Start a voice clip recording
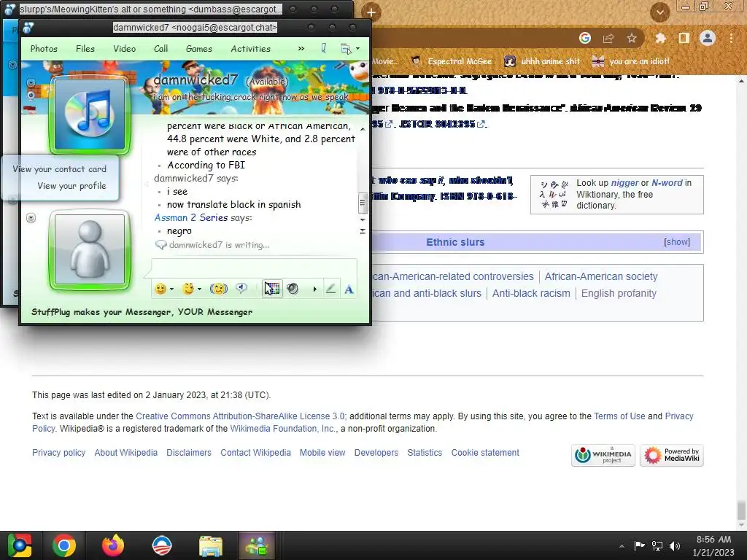 coord(241,289)
